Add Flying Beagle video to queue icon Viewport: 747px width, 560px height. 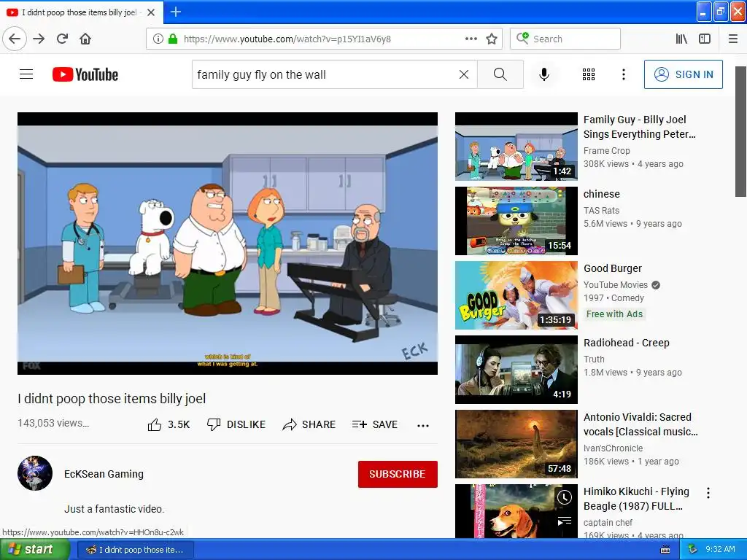coord(565,521)
